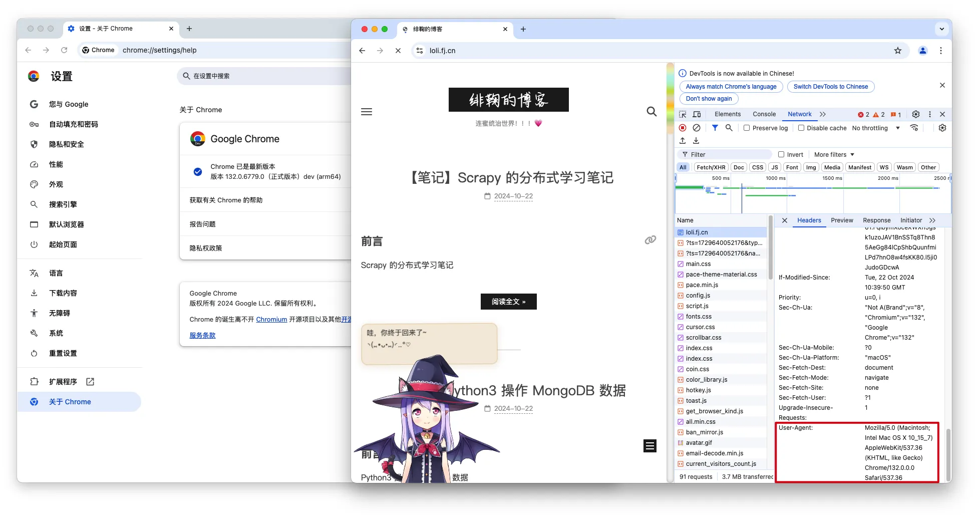Viewport: 980px width, 520px height.
Task: Import a HAR file with upload icon
Action: coord(683,141)
